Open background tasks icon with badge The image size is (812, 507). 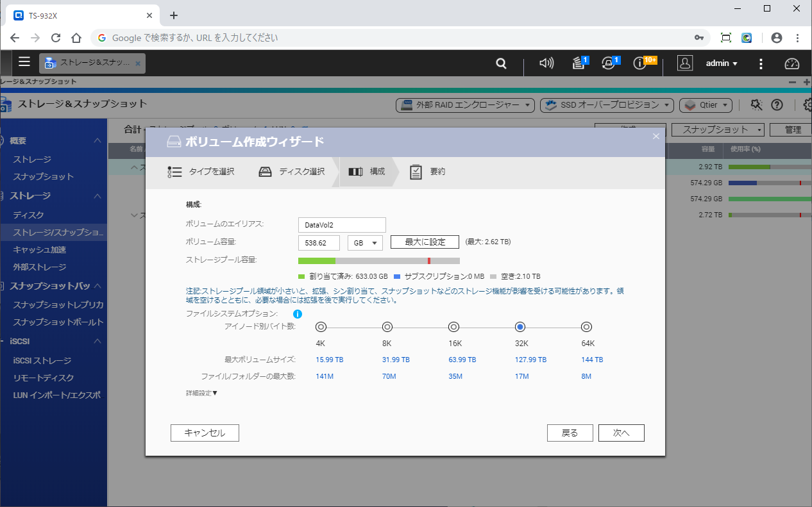point(579,63)
